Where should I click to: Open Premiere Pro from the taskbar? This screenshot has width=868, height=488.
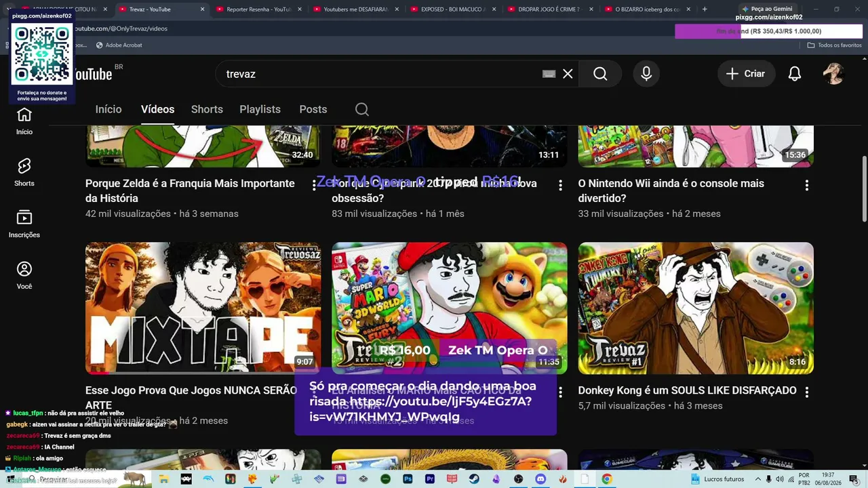(x=430, y=479)
